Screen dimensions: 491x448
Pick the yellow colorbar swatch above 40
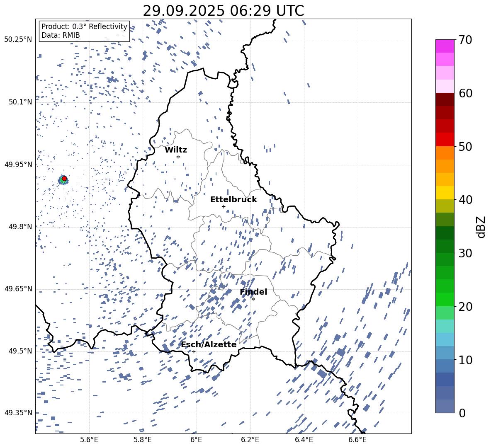pos(445,193)
